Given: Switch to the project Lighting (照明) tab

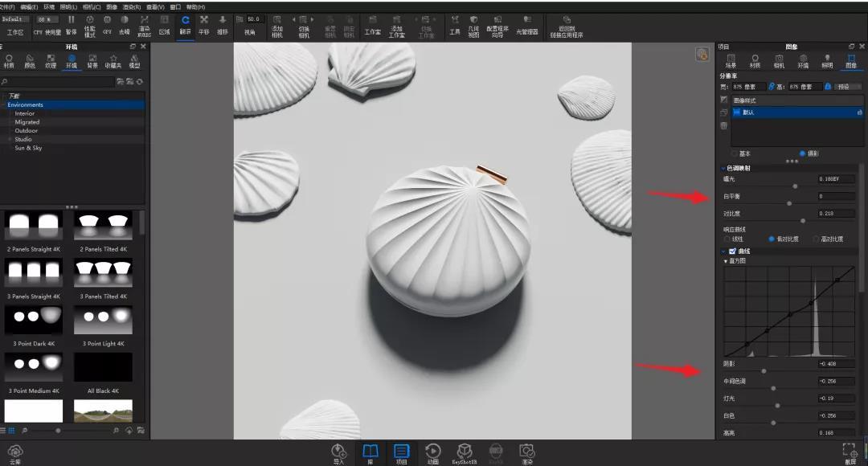Looking at the screenshot, I should (827, 61).
